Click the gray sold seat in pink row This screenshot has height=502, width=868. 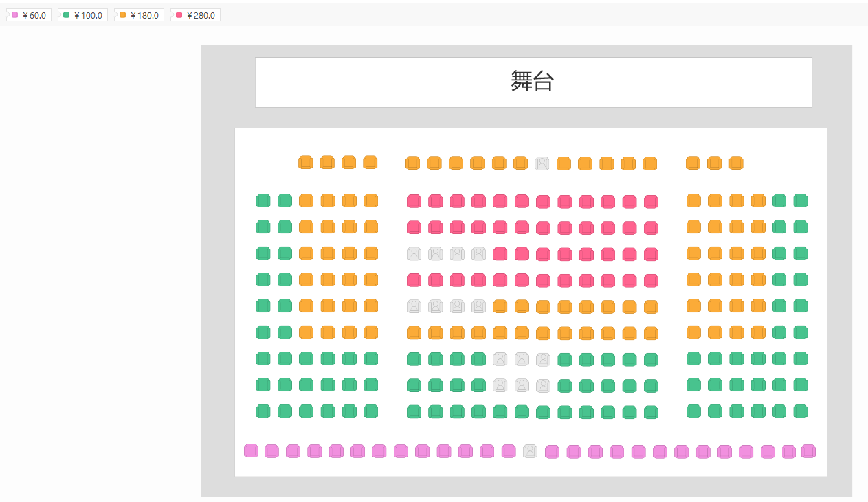tap(530, 451)
